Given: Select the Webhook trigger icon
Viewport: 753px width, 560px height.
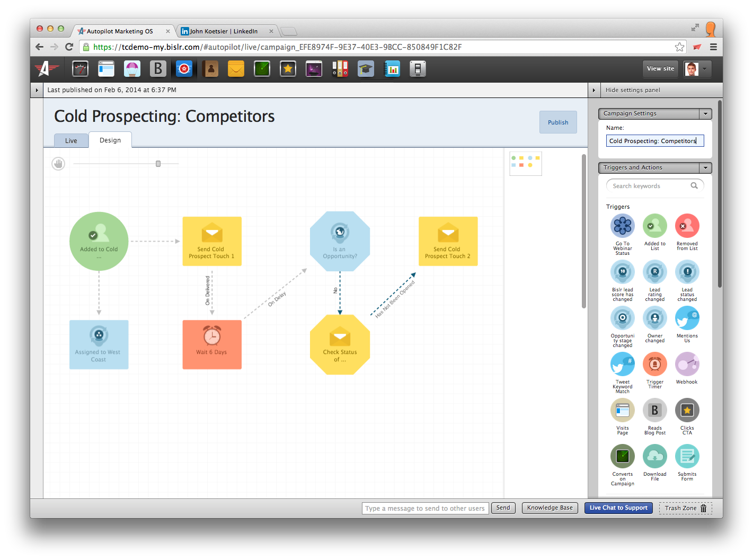Looking at the screenshot, I should (687, 364).
